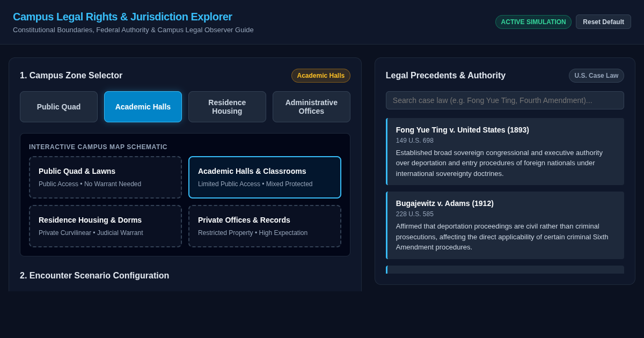Click 'Limited Public Access • Mixed Protected' text
The height and width of the screenshot is (338, 644).
click(x=255, y=184)
